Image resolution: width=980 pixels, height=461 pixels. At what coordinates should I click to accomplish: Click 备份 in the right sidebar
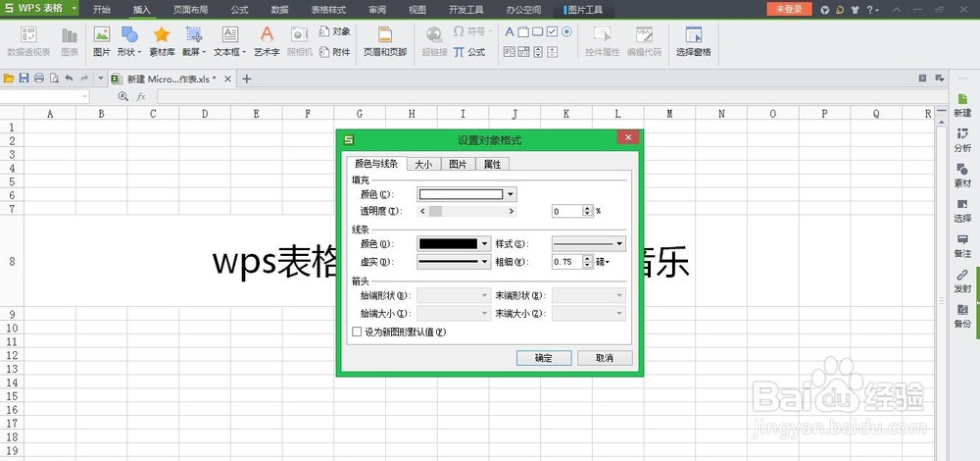(x=962, y=317)
